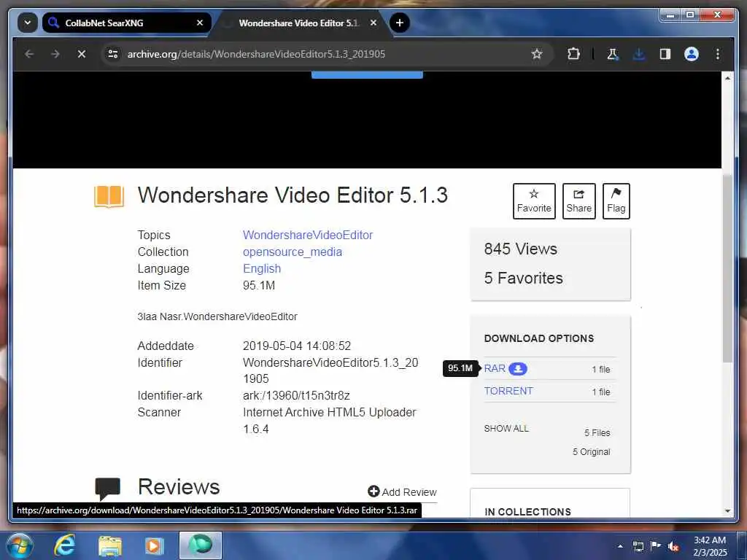
Task: Open the network tray icon
Action: 638,546
